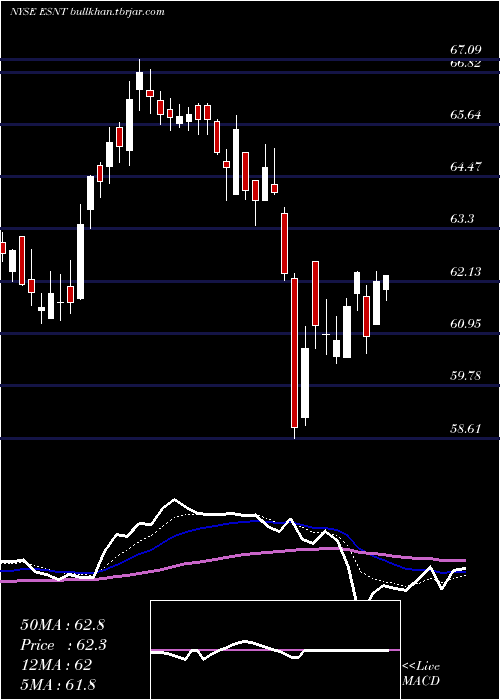Click the 60.95 price level label
Viewport: 500px width, 700px height.
(x=466, y=324)
